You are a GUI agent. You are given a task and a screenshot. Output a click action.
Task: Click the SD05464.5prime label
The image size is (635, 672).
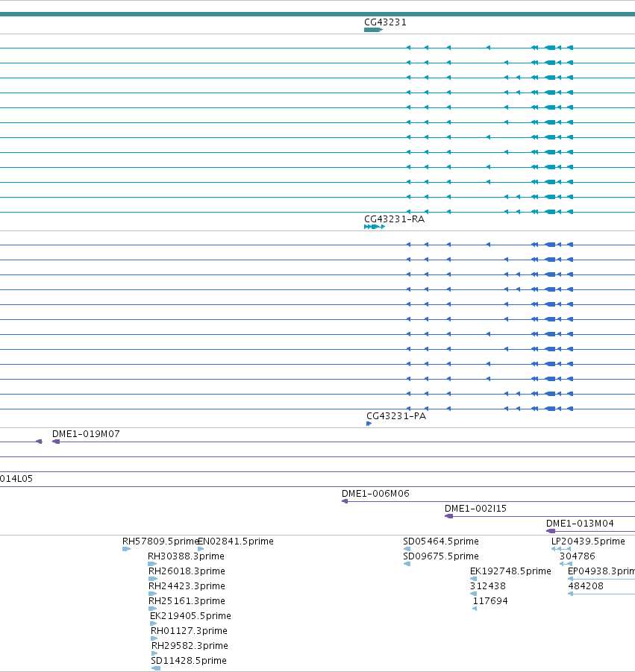441,541
